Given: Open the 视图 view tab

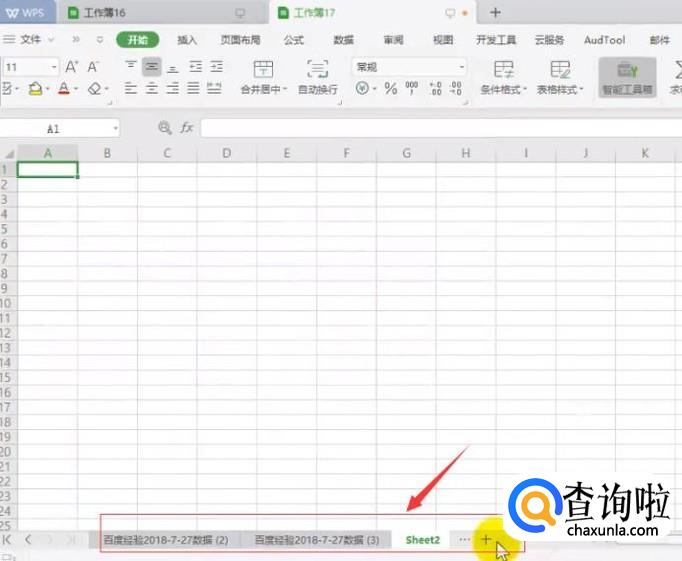Looking at the screenshot, I should 443,40.
